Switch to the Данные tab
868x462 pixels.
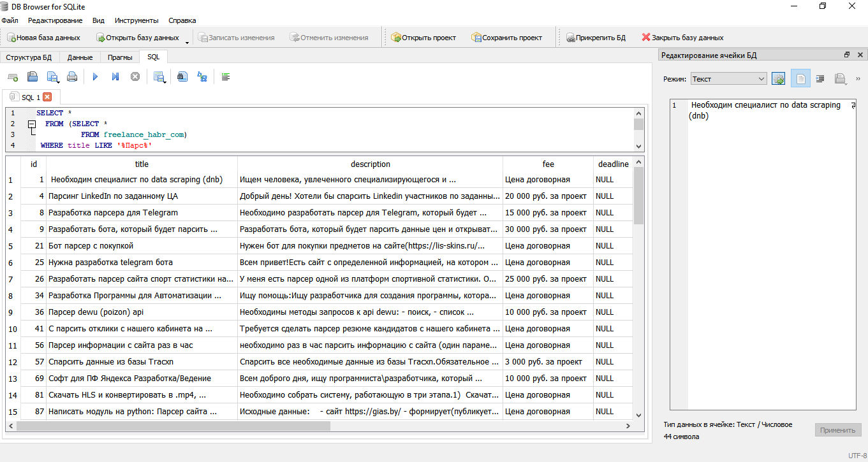(x=80, y=57)
